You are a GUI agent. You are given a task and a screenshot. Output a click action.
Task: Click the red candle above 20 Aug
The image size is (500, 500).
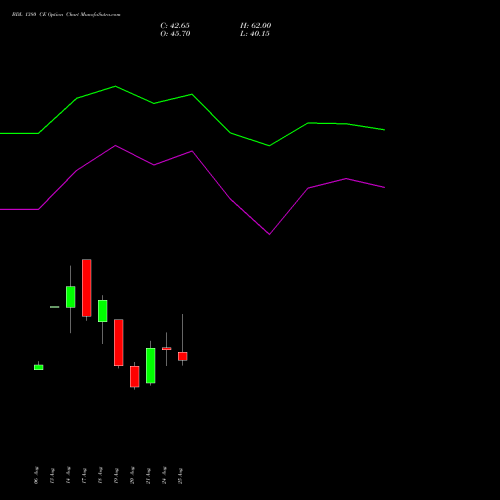pos(135,377)
